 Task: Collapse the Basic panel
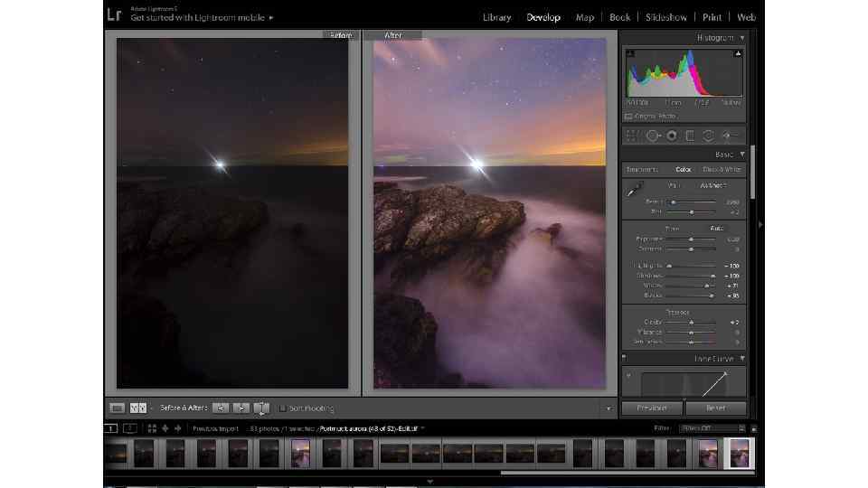(x=742, y=155)
